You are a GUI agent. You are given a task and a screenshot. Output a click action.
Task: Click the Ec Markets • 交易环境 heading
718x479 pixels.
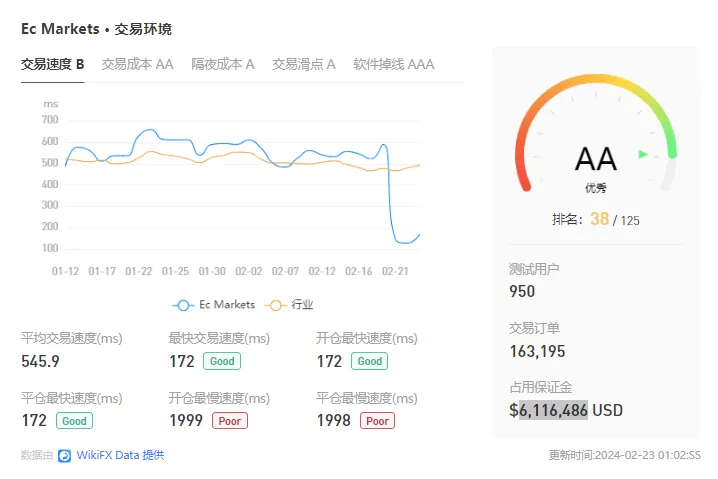[96, 29]
